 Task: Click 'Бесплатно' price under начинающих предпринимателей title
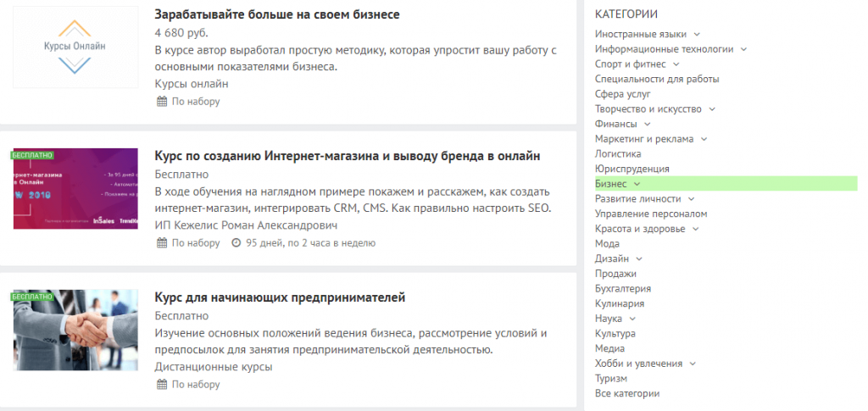pos(181,316)
